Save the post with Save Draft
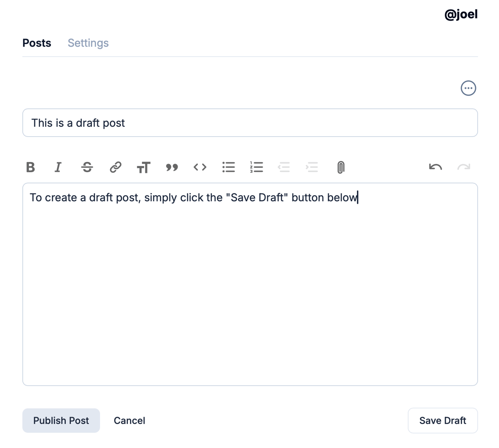 (443, 421)
